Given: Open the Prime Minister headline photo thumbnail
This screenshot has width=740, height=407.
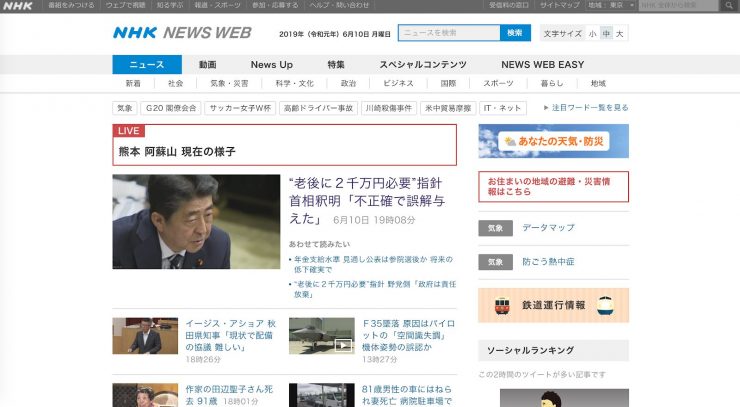Looking at the screenshot, I should [x=196, y=222].
